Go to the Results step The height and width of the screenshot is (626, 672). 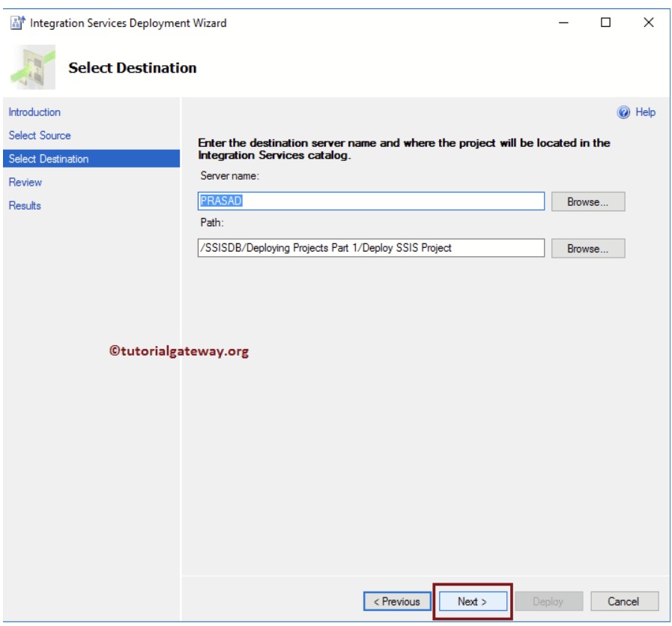pyautogui.click(x=25, y=206)
